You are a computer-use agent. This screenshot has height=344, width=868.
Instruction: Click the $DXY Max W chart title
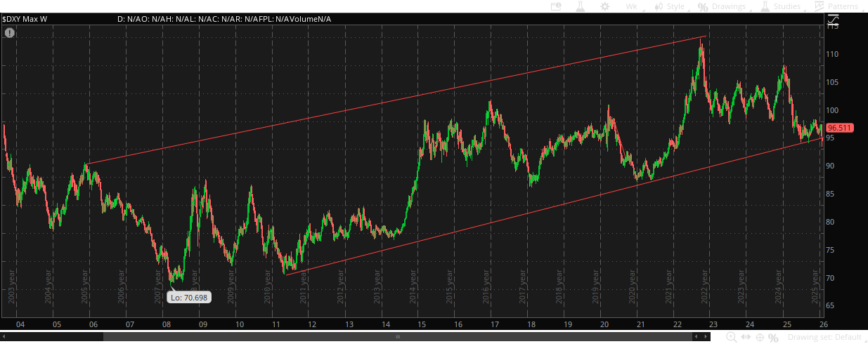coord(25,19)
